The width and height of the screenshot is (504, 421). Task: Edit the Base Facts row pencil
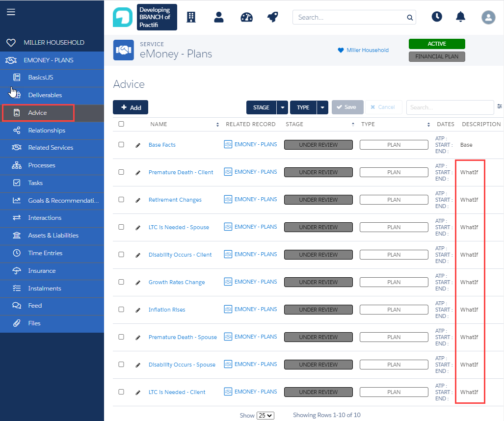click(138, 145)
